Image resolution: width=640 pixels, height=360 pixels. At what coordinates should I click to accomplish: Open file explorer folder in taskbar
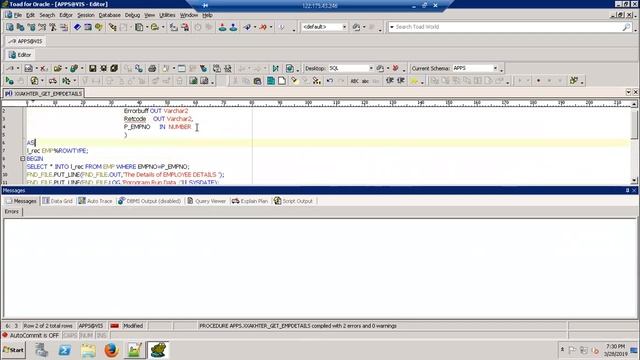point(88,350)
